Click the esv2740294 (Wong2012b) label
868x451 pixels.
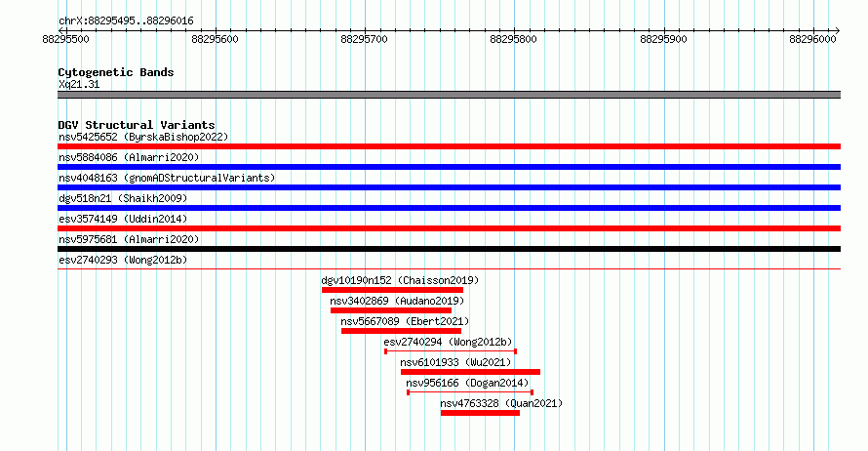point(448,342)
